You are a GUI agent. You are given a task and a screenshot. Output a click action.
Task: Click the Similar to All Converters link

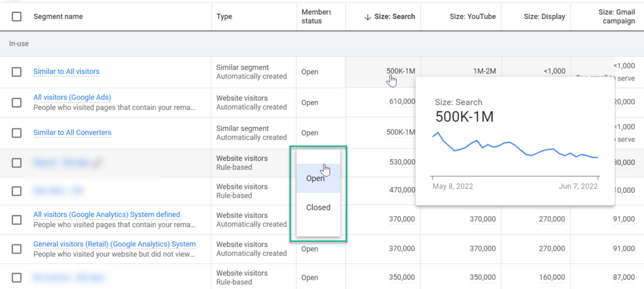72,133
